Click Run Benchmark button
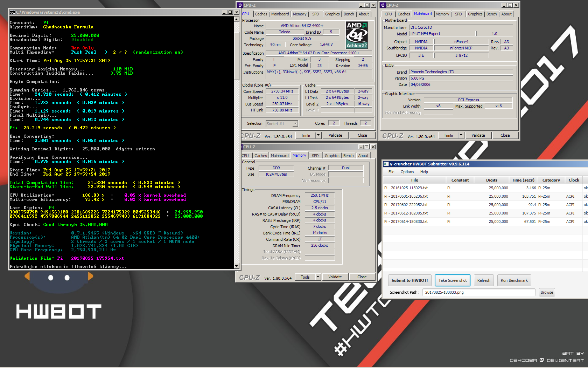The height and width of the screenshot is (368, 588). 514,280
